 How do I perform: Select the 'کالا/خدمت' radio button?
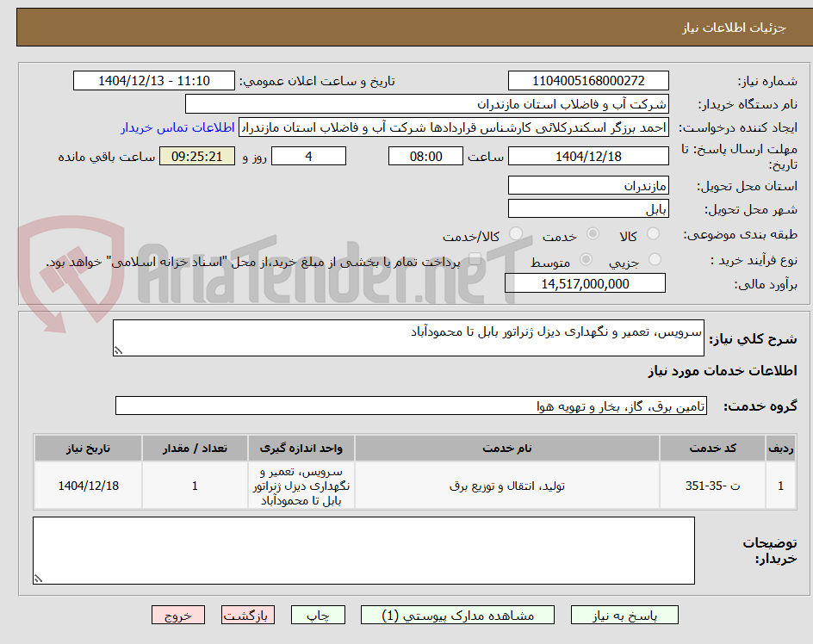click(x=515, y=234)
